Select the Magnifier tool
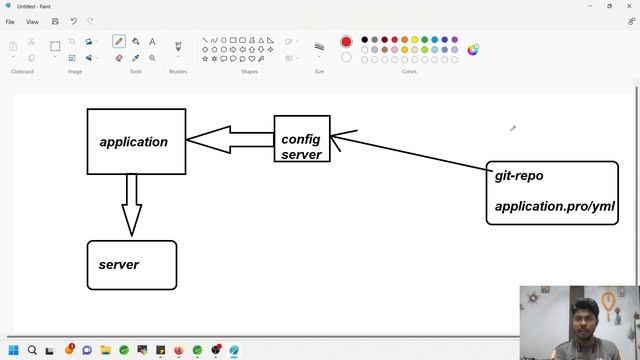This screenshot has width=640, height=360. (x=152, y=58)
